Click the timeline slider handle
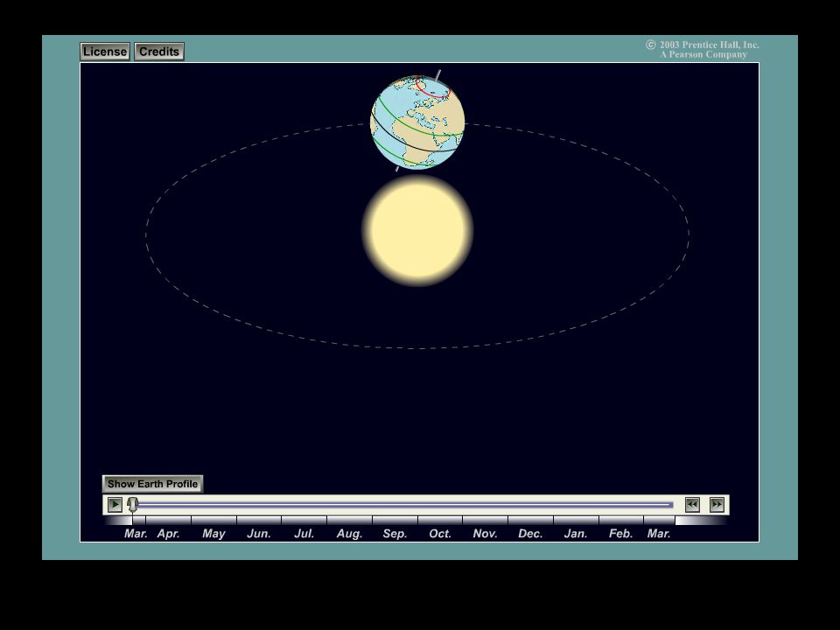The image size is (840, 630). (x=133, y=505)
